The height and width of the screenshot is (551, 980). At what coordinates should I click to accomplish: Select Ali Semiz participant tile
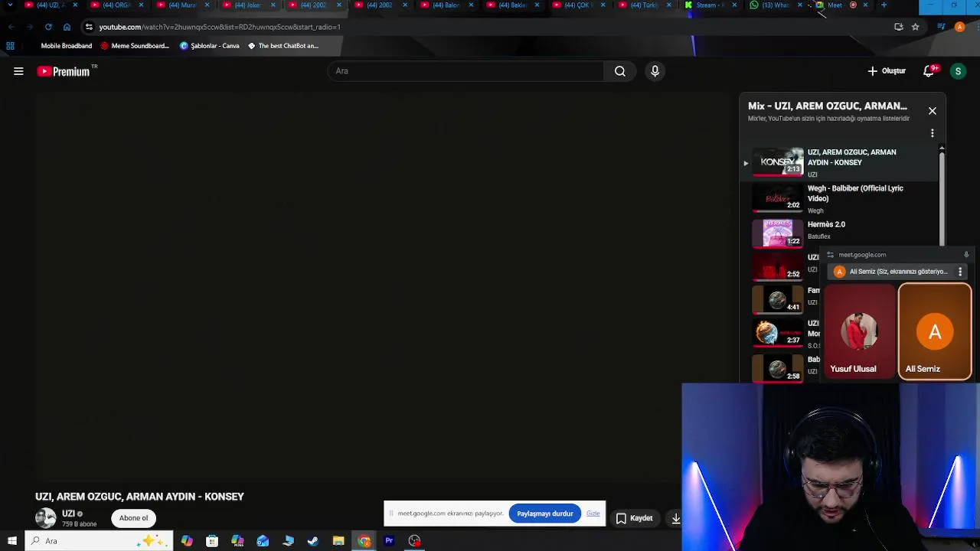click(935, 332)
